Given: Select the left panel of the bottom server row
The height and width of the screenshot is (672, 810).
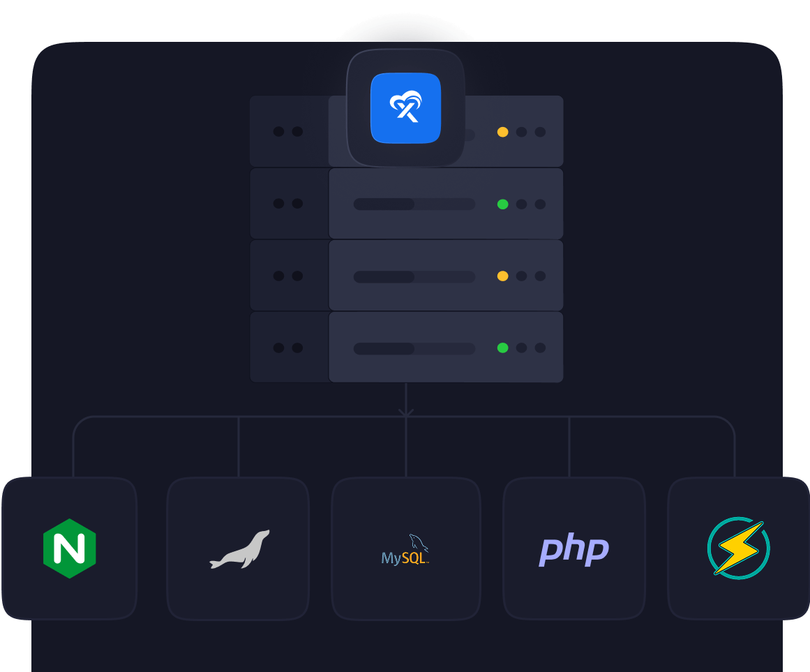Looking at the screenshot, I should click(288, 348).
